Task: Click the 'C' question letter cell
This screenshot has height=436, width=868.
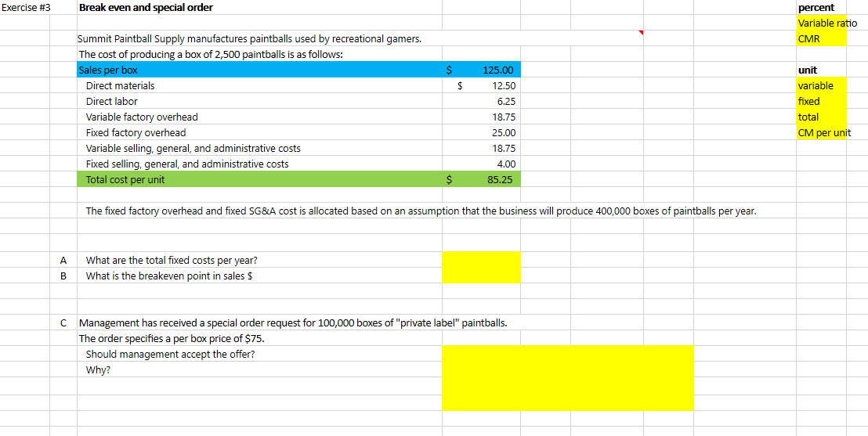Action: (x=63, y=322)
